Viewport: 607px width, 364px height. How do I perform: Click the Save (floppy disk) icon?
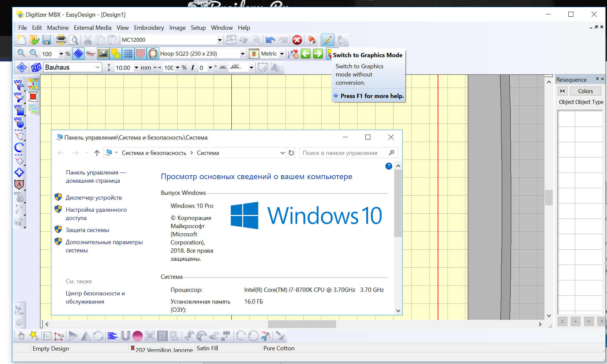point(47,40)
